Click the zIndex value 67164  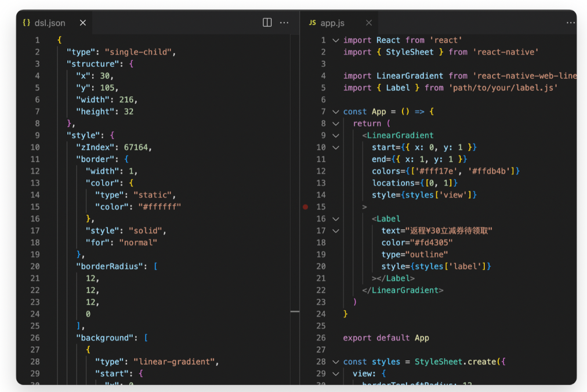pyautogui.click(x=136, y=147)
